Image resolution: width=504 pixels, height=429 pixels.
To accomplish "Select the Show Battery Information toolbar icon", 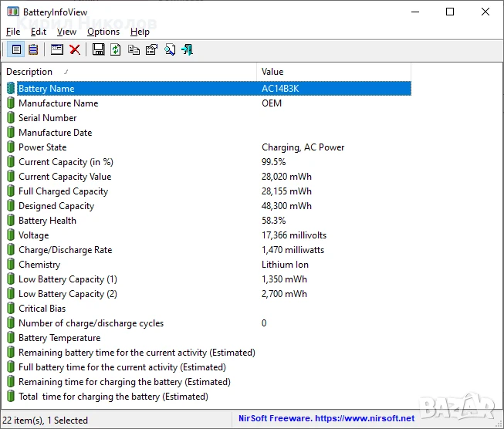I will (16, 50).
